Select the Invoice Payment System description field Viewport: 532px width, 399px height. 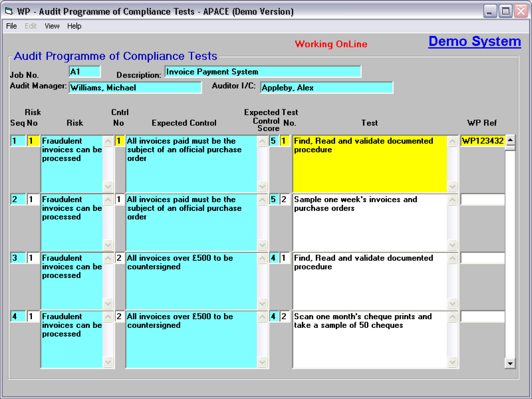pos(263,72)
